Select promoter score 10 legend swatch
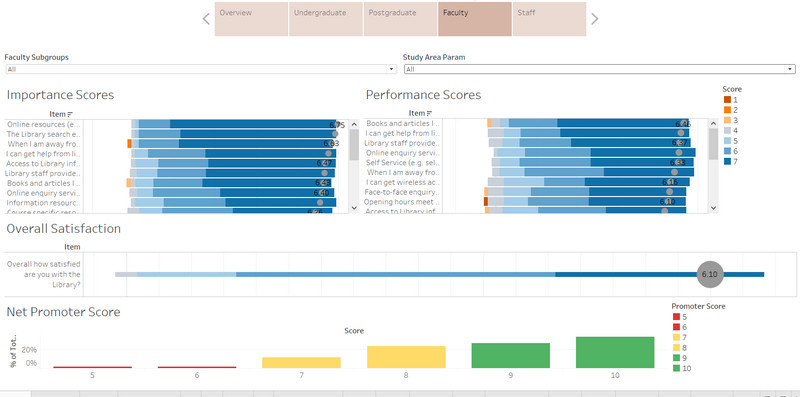 [x=677, y=368]
